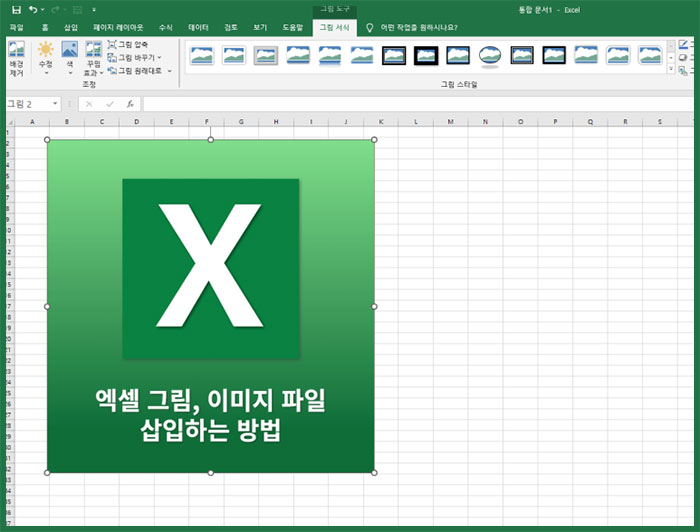Apply the oval picture style
The height and width of the screenshot is (532, 700).
(490, 56)
